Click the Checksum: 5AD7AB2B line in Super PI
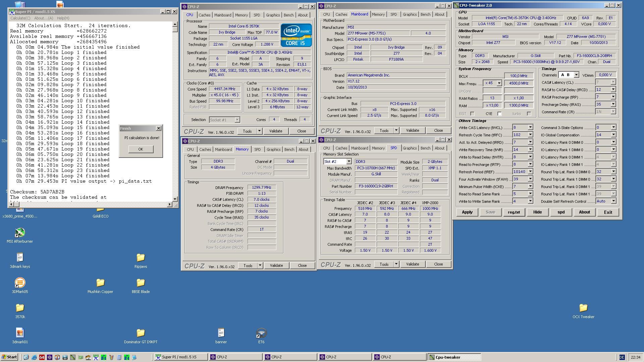Image resolution: width=644 pixels, height=362 pixels. 37,192
